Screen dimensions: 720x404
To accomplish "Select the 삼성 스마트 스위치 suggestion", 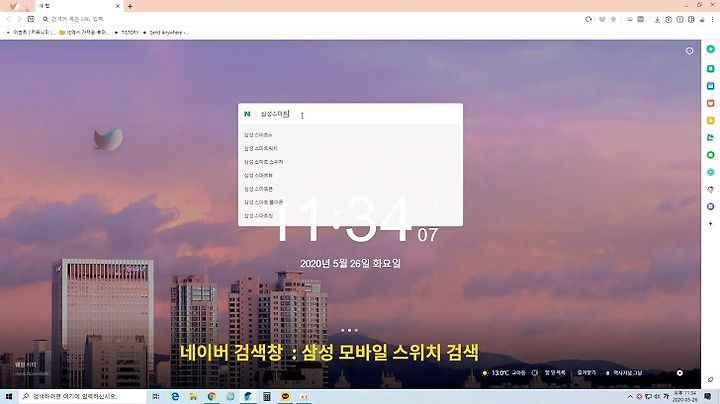I will (264, 162).
